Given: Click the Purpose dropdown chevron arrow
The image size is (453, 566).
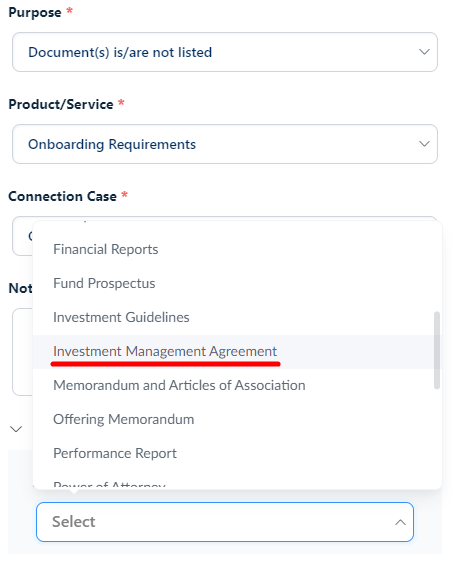Looking at the screenshot, I should point(424,52).
